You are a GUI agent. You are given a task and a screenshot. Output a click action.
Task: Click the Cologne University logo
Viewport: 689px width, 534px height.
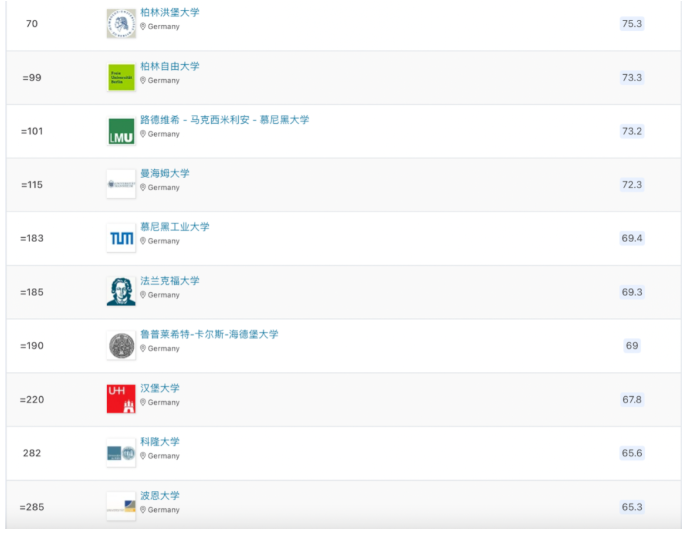(121, 453)
